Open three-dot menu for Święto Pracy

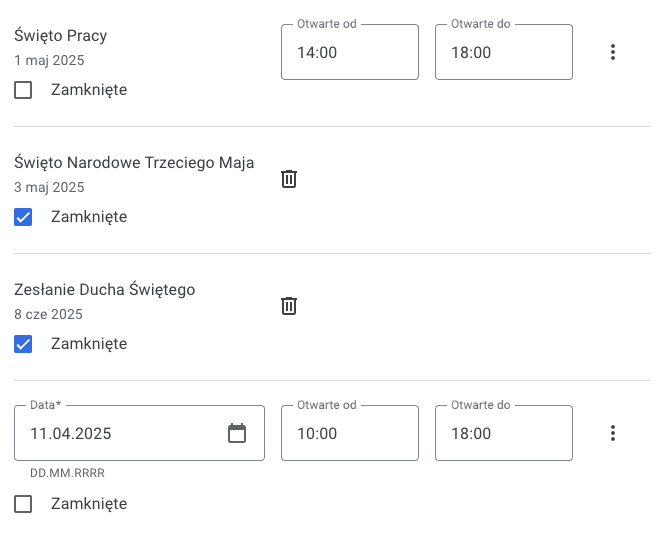612,52
